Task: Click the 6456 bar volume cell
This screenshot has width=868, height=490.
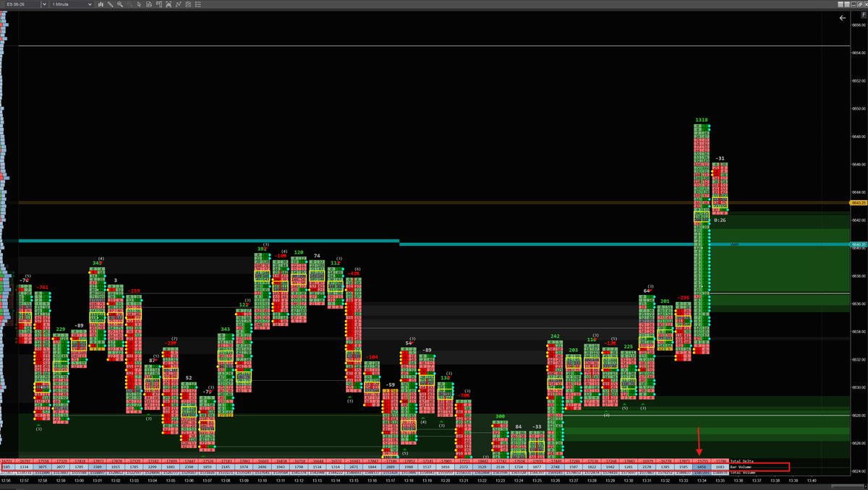Action: (x=701, y=468)
